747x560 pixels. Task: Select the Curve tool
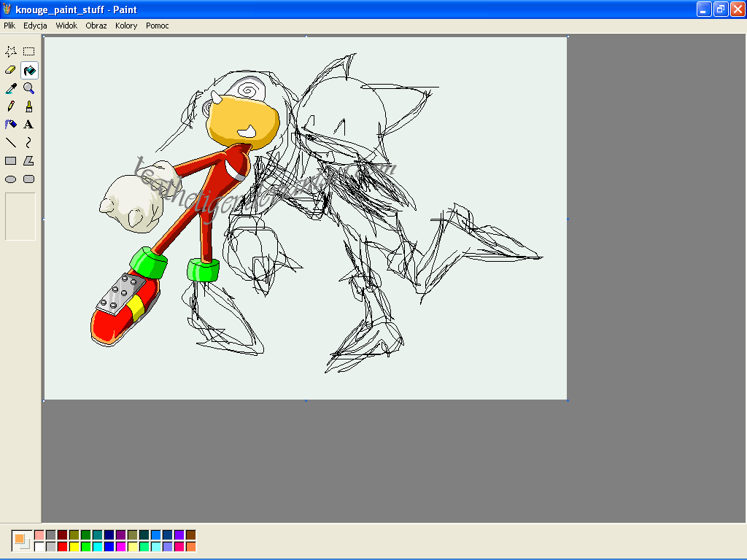[x=29, y=142]
